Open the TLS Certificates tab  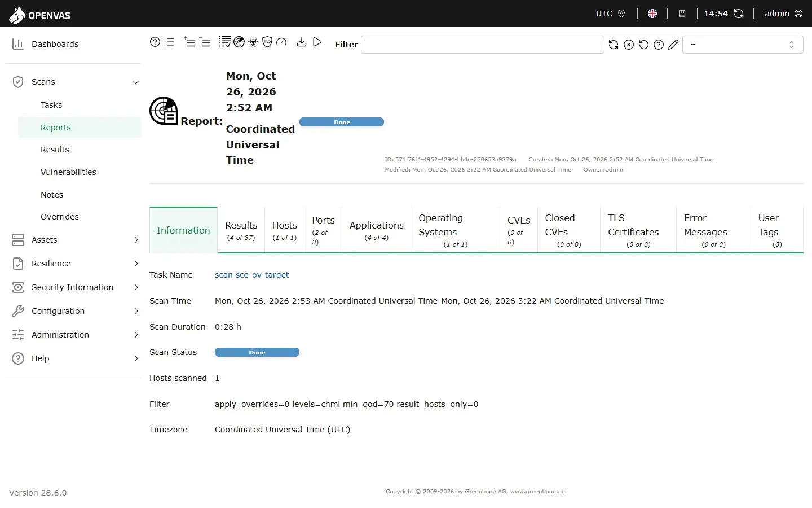coord(638,230)
